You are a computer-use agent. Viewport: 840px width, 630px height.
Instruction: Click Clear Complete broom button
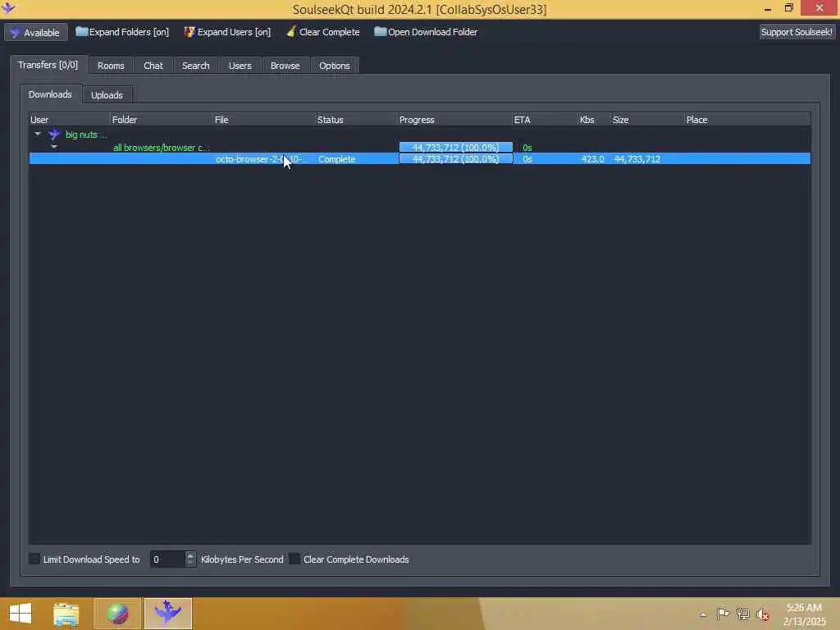coord(323,32)
